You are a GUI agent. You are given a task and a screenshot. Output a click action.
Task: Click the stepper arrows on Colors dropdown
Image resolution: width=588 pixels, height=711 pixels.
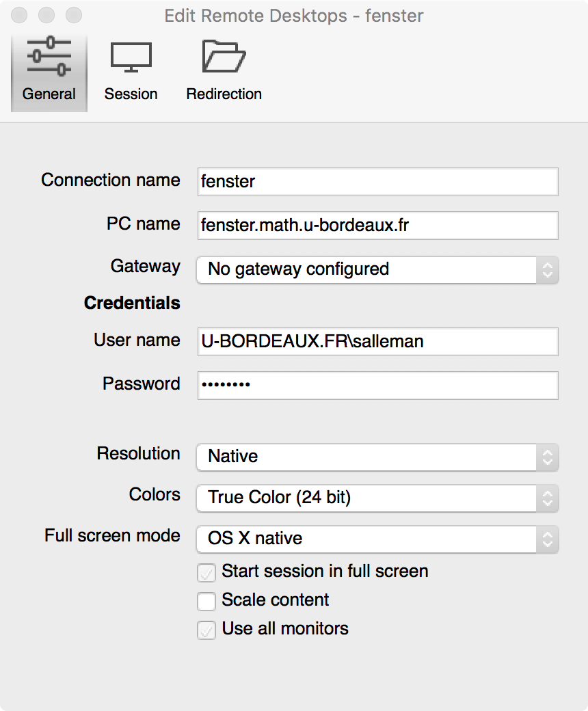(547, 498)
